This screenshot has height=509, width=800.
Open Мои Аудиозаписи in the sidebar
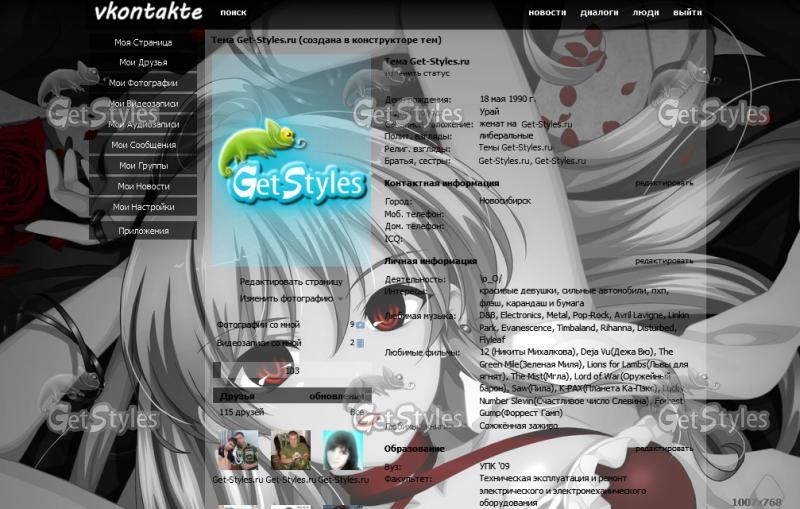143,124
